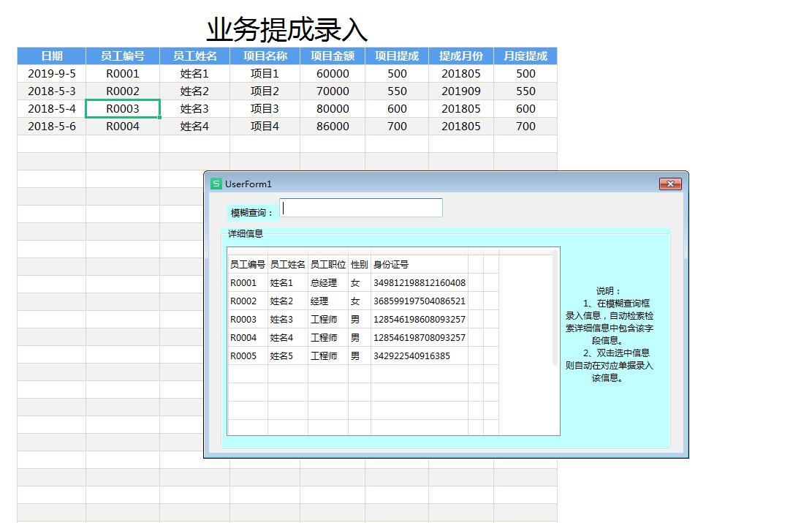Click the cell with value 201909

click(x=460, y=91)
